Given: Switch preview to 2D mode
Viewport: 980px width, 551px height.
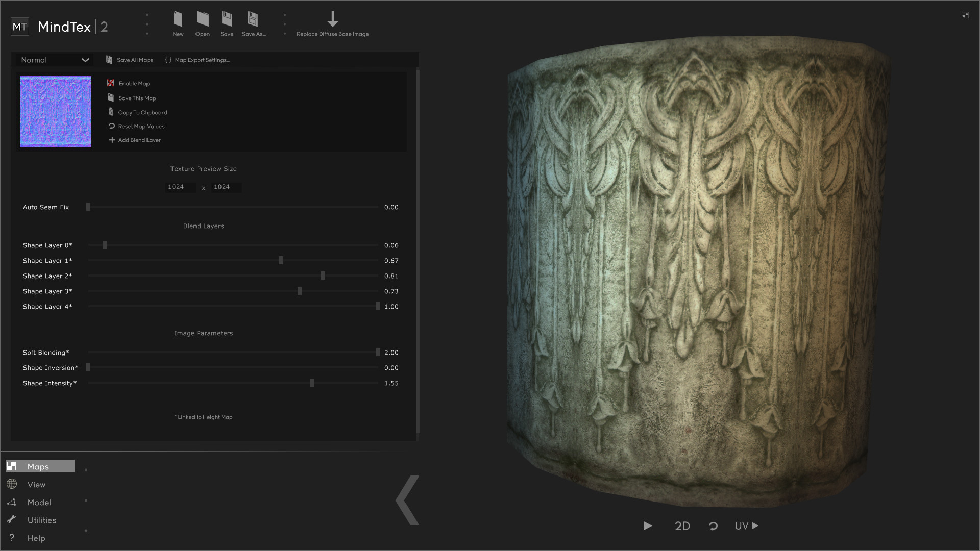Looking at the screenshot, I should coord(682,525).
